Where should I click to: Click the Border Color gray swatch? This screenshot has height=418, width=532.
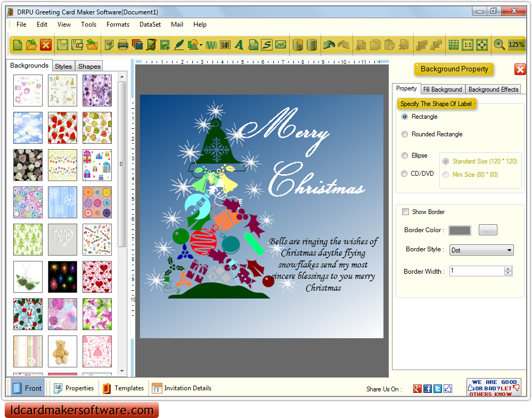pyautogui.click(x=460, y=231)
